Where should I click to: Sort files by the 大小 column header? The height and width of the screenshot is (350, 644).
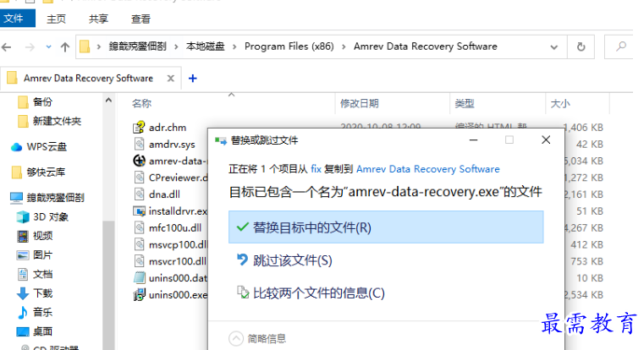pyautogui.click(x=560, y=103)
